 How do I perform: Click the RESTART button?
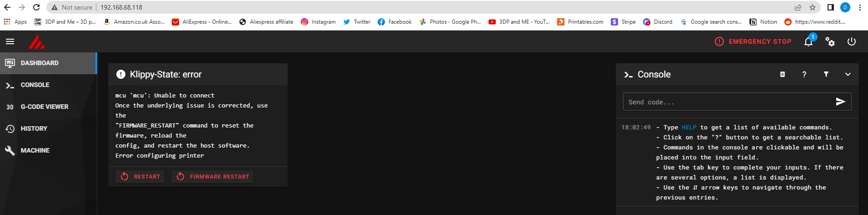click(140, 176)
